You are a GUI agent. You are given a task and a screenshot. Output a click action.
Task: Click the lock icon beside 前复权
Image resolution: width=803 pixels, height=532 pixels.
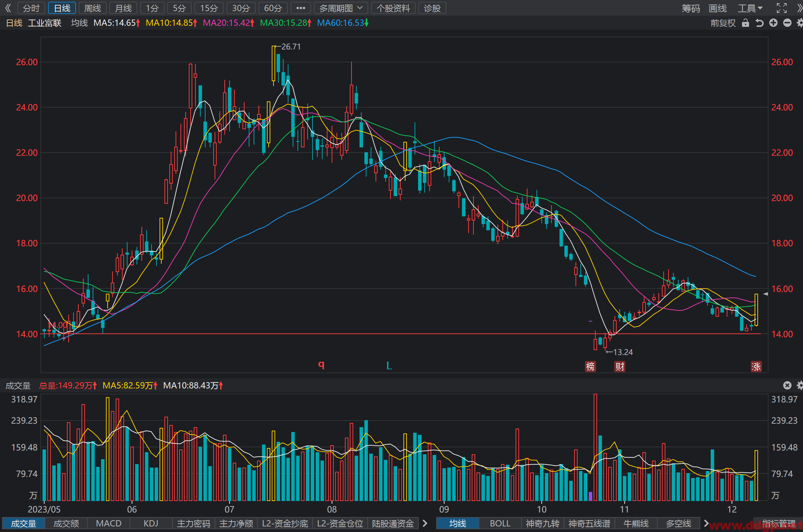pos(745,23)
